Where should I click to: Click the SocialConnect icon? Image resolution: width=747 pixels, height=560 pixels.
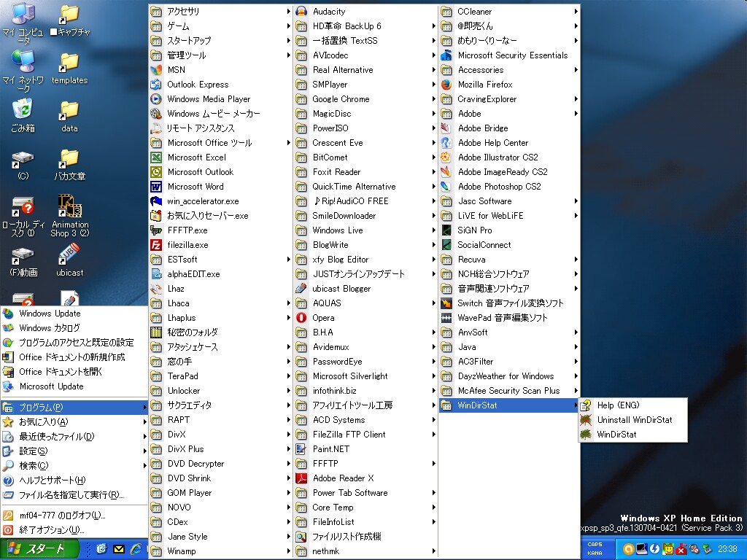tap(446, 245)
